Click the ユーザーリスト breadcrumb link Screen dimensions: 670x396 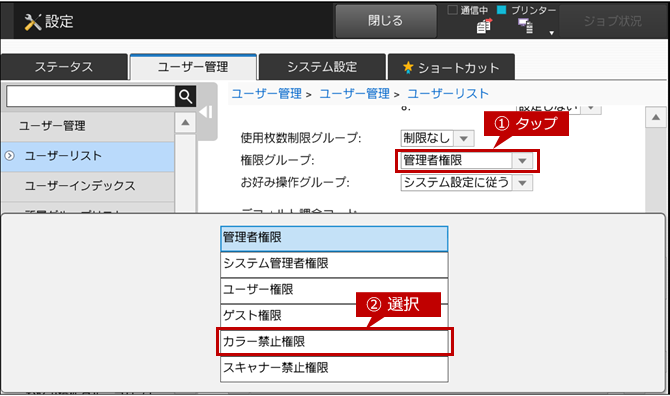pyautogui.click(x=448, y=94)
